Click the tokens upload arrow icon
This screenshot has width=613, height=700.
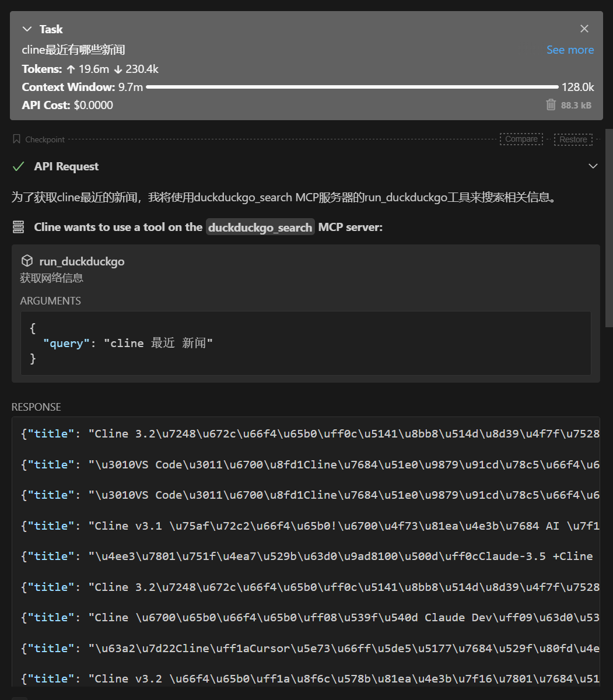(x=71, y=69)
